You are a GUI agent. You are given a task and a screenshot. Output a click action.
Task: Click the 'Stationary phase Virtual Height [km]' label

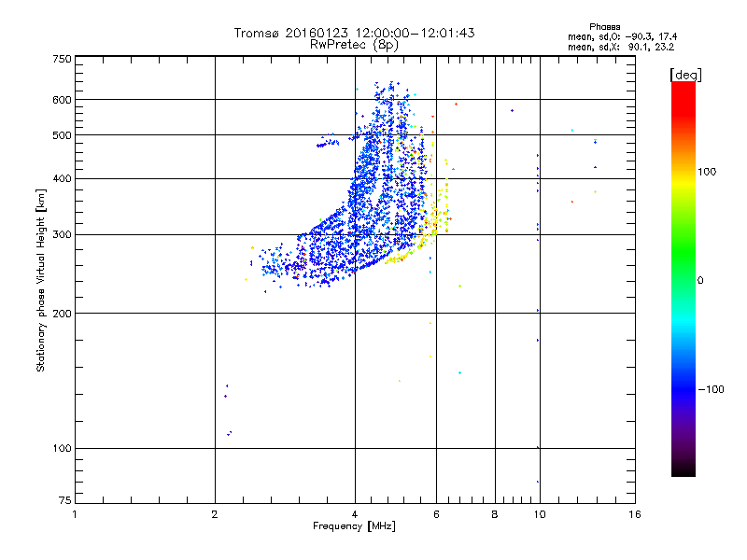41,280
